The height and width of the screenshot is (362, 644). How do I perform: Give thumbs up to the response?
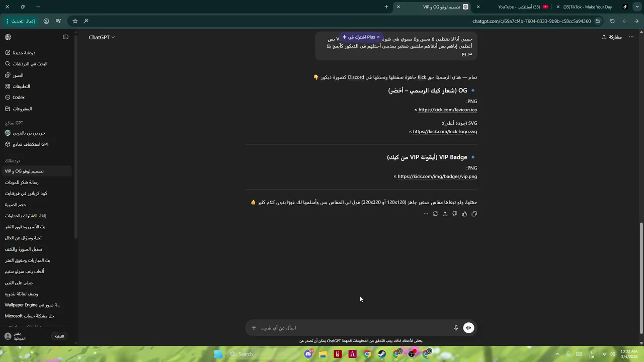[464, 214]
